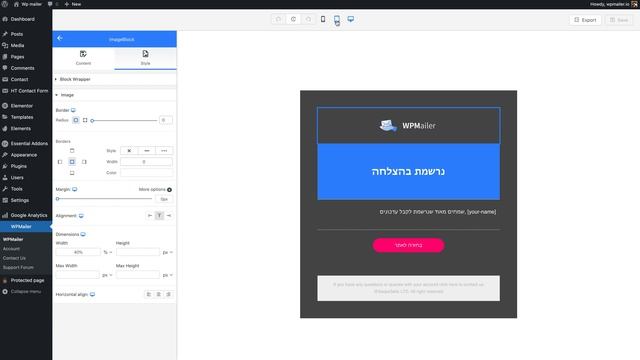
Task: Select the left border side icon
Action: 60,162
